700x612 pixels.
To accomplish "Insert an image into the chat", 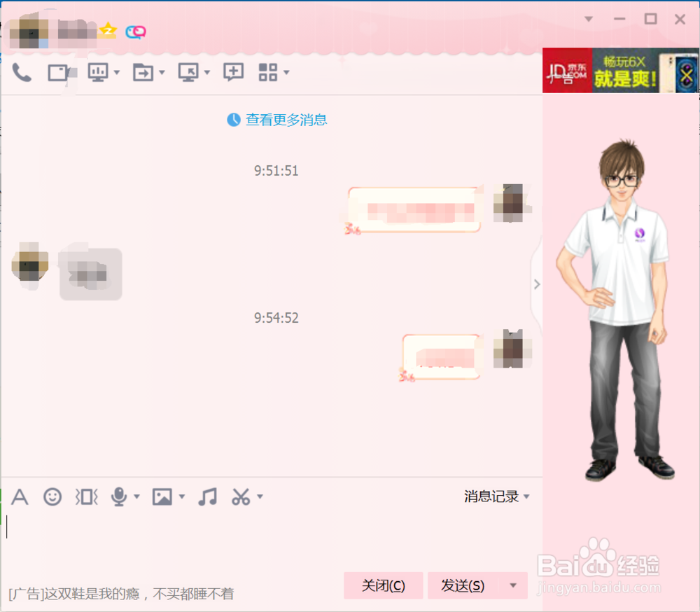I will point(162,496).
